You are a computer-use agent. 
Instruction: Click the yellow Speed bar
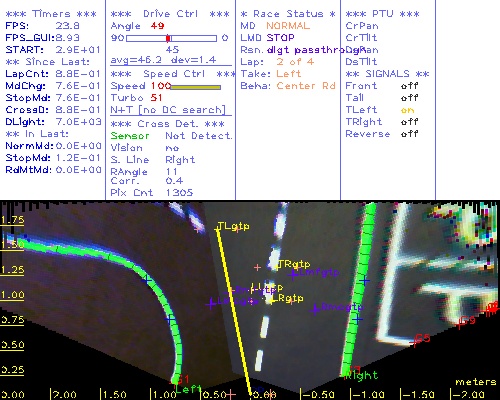click(195, 87)
